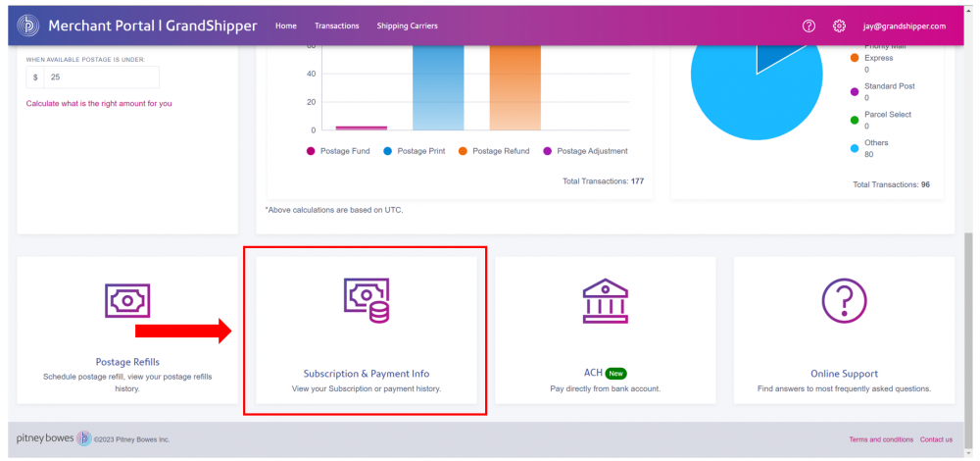This screenshot has height=461, width=980.
Task: Go to the Home menu item
Action: click(x=286, y=26)
